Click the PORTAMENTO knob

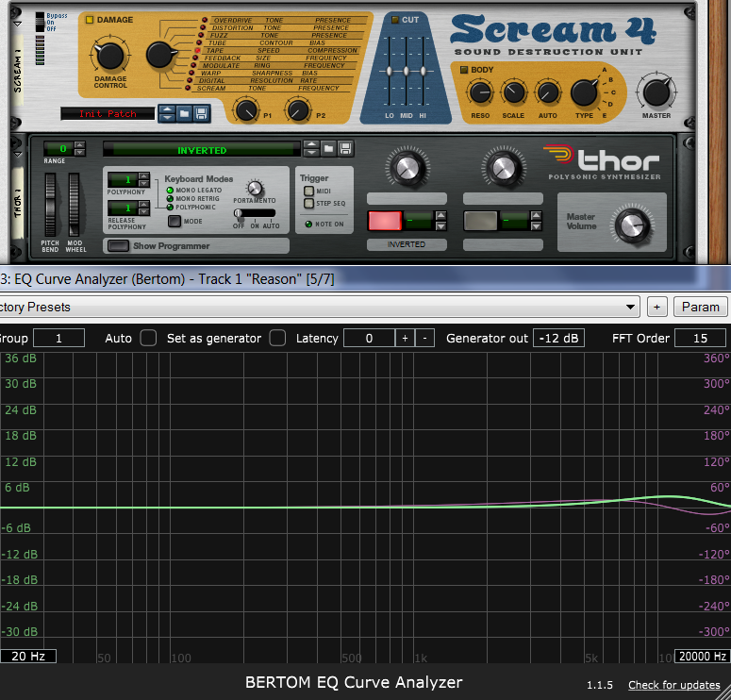255,188
